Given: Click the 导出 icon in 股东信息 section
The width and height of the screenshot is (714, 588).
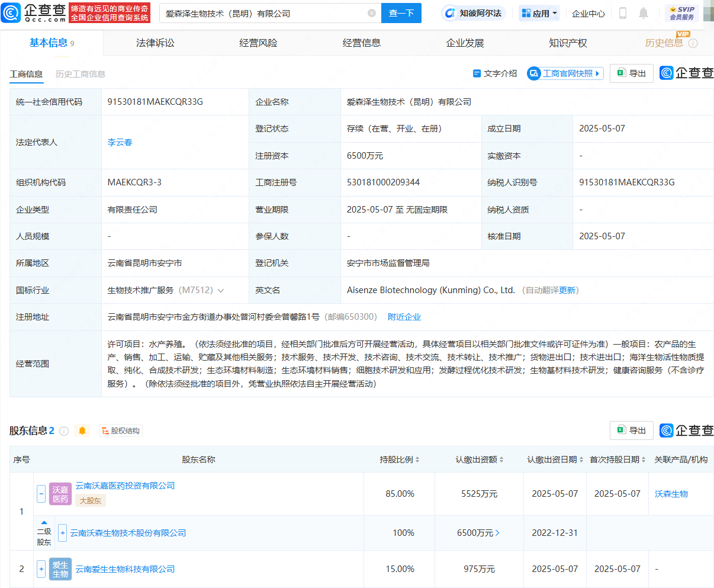Looking at the screenshot, I should (x=631, y=430).
